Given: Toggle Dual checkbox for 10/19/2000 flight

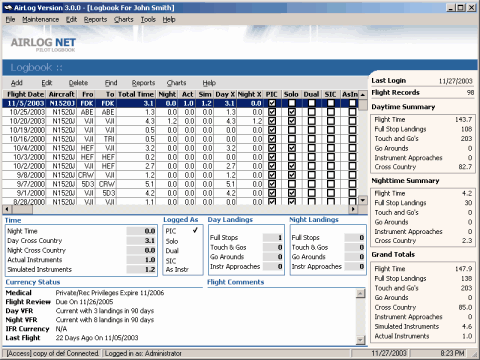Looking at the screenshot, I should pyautogui.click(x=311, y=130).
